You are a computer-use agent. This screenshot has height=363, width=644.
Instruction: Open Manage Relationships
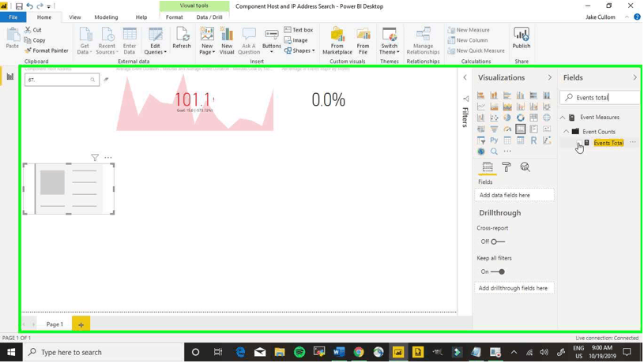(423, 40)
